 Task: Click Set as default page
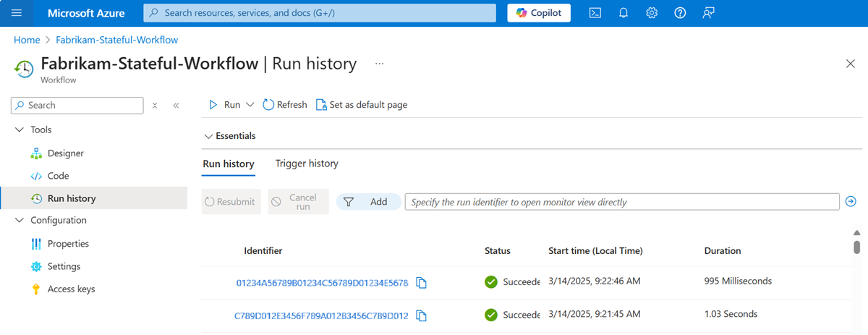pyautogui.click(x=362, y=105)
